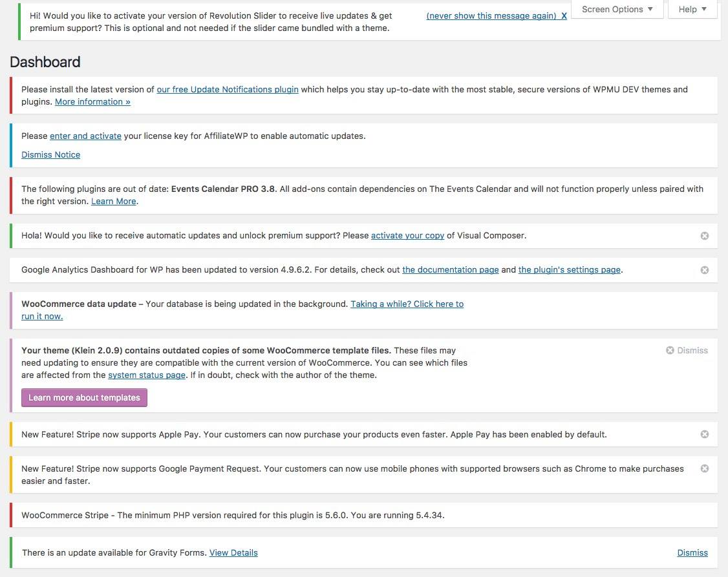Dismiss the Klein theme outdated templates notice
728x577 pixels.
tap(687, 350)
